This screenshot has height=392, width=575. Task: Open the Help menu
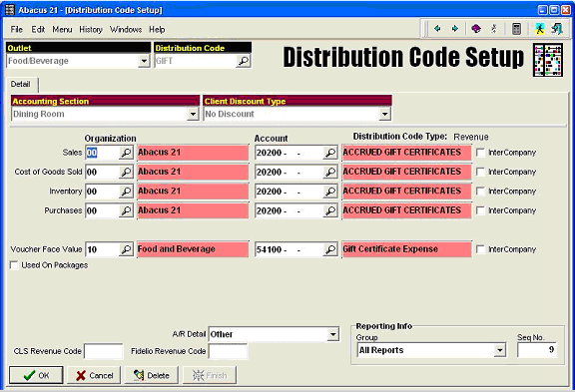(x=157, y=29)
